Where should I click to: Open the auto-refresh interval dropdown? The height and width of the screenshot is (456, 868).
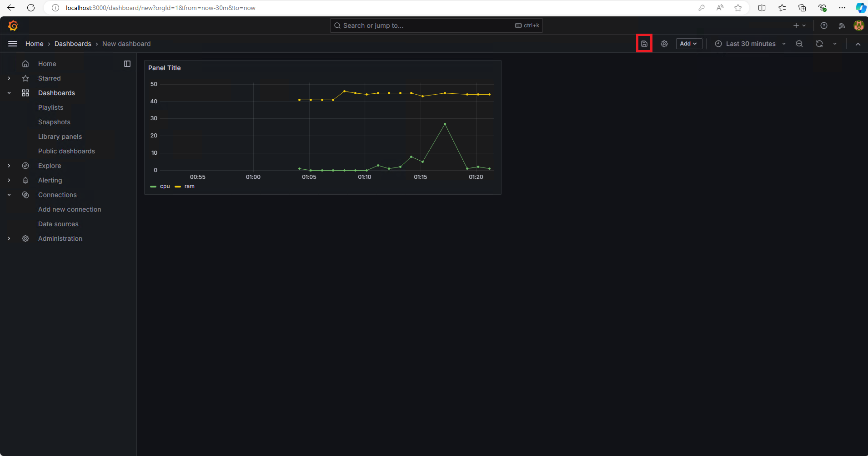tap(835, 44)
